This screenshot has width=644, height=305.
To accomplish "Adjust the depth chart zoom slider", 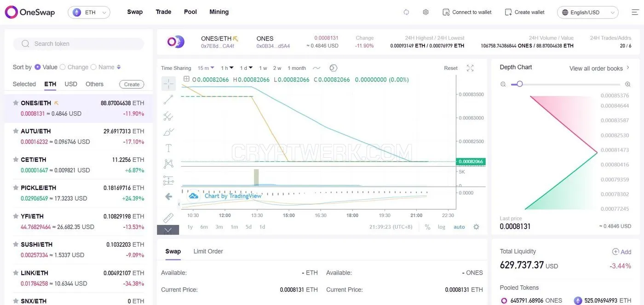I will point(520,84).
